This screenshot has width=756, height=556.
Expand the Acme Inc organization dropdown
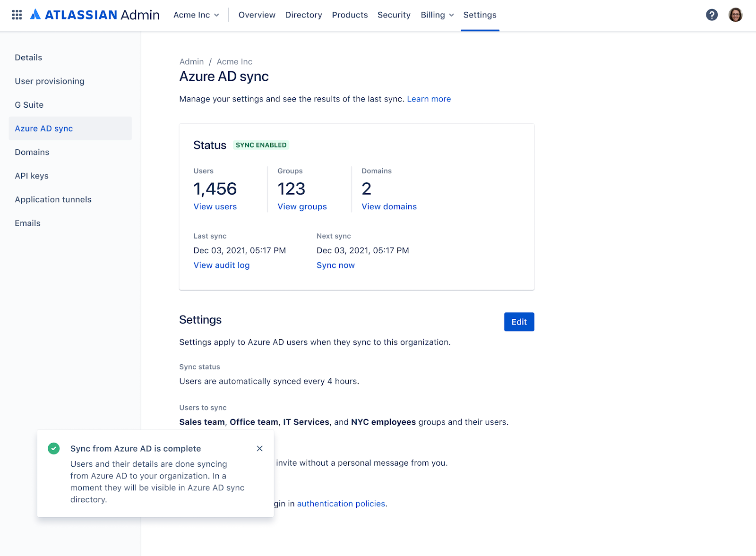coord(196,15)
